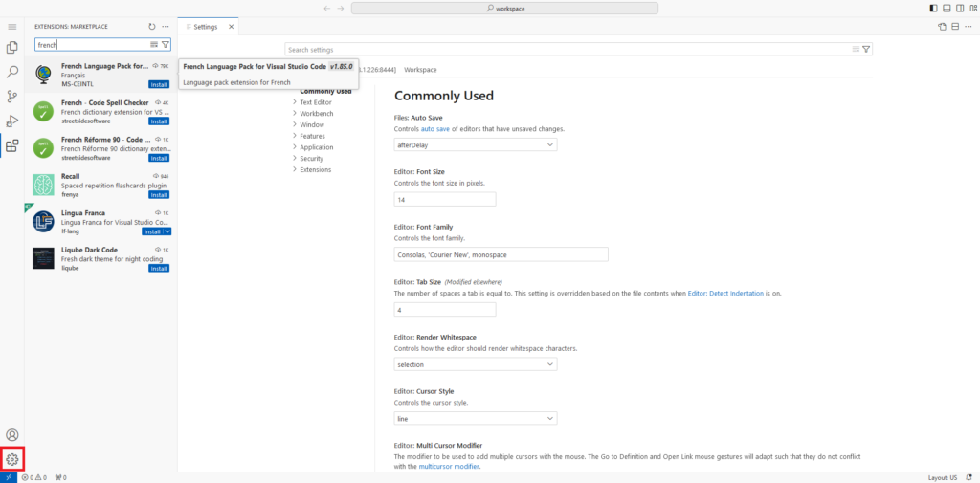Close the Settings tab

231,27
